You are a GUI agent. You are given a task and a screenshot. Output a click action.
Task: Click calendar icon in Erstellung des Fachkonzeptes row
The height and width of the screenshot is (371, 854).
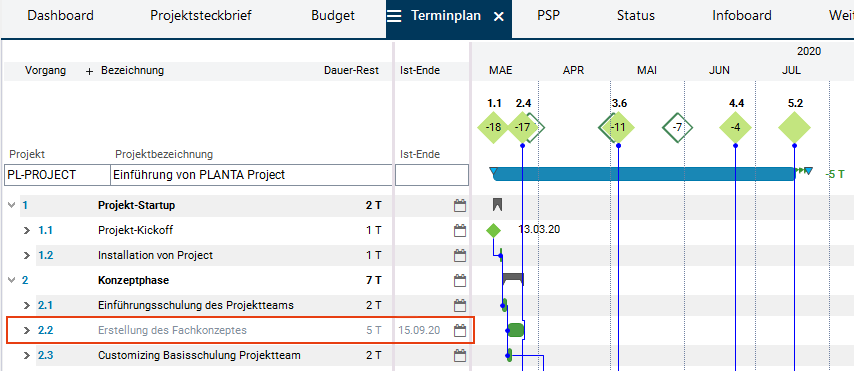[460, 330]
